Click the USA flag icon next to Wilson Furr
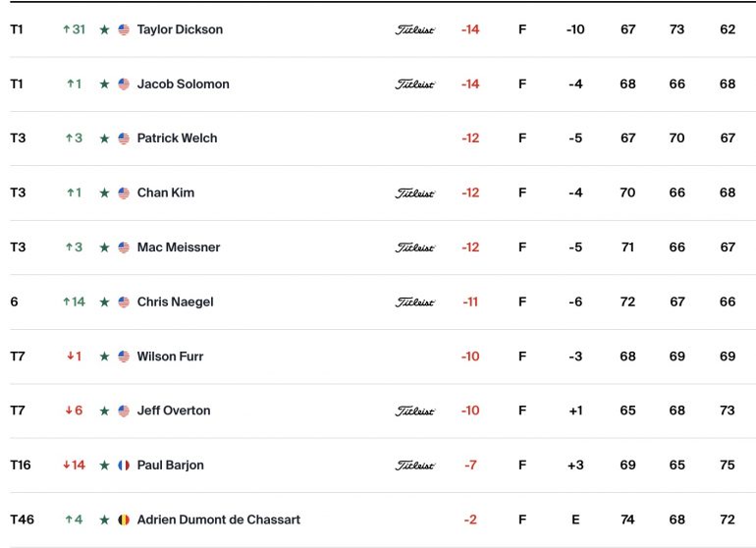 click(x=124, y=356)
